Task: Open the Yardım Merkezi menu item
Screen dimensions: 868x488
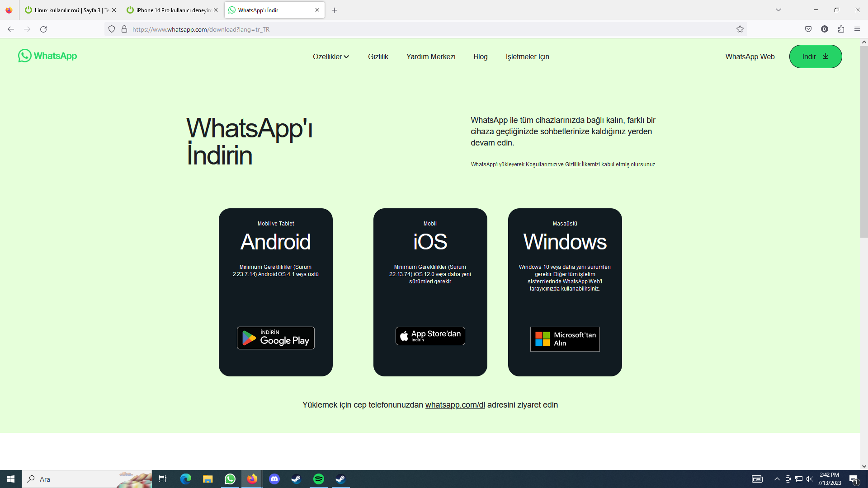Action: click(430, 57)
